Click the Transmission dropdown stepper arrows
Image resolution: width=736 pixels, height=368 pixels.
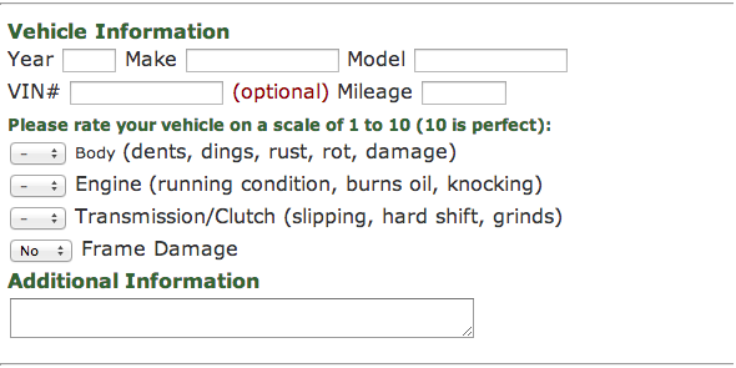[x=54, y=218]
